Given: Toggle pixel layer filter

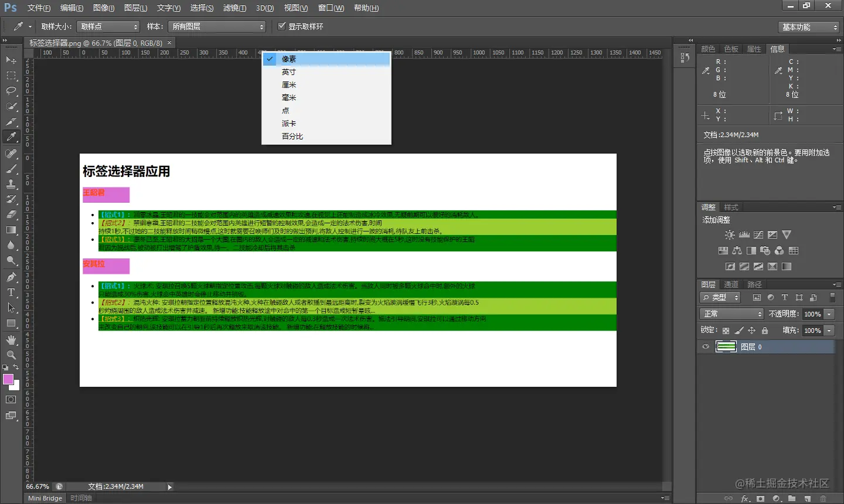Looking at the screenshot, I should point(757,298).
